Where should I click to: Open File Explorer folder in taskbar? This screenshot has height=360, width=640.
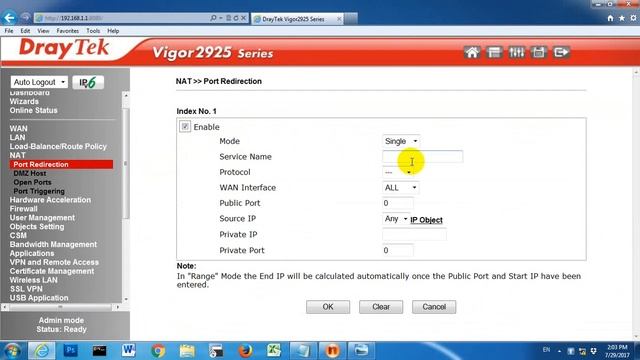[x=187, y=351]
